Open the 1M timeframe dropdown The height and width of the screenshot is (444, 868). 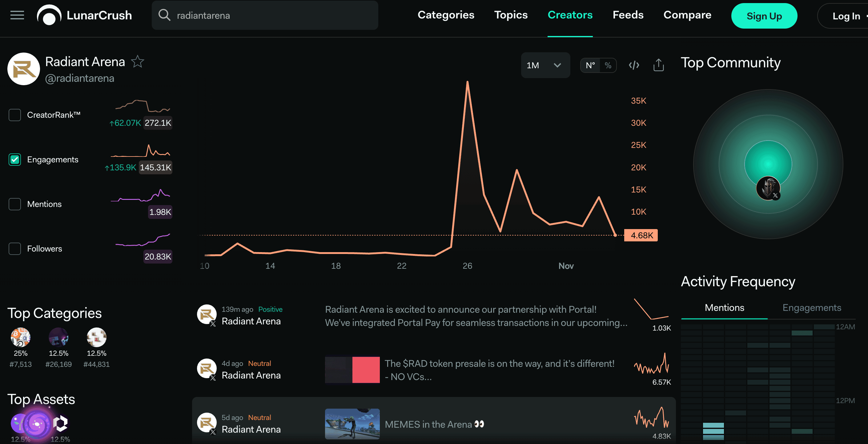click(545, 65)
